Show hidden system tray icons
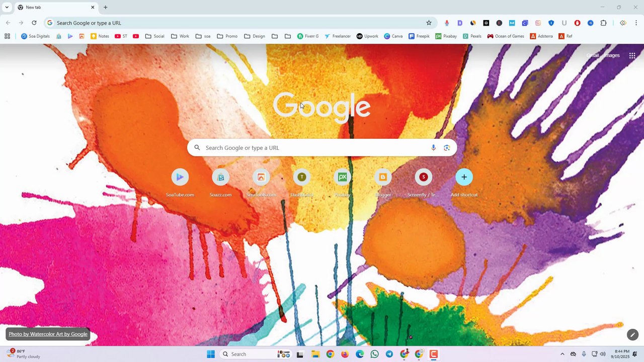The height and width of the screenshot is (362, 644). 562,354
